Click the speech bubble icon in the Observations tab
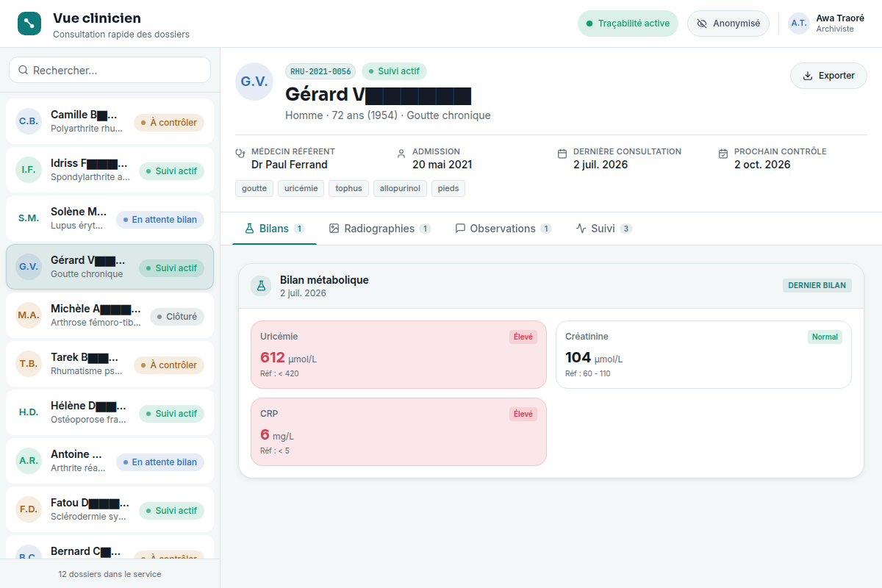The image size is (882, 588). (460, 229)
